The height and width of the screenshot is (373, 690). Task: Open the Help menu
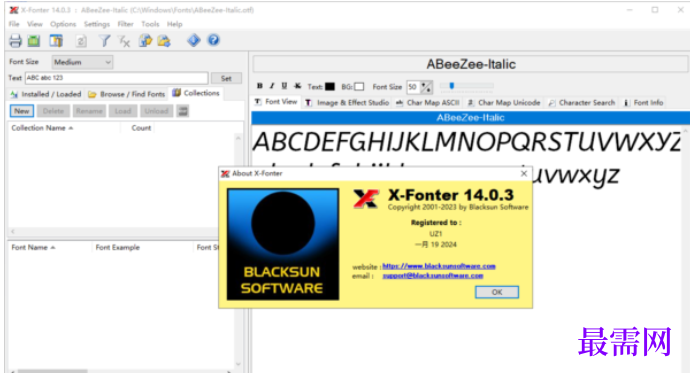pyautogui.click(x=174, y=24)
